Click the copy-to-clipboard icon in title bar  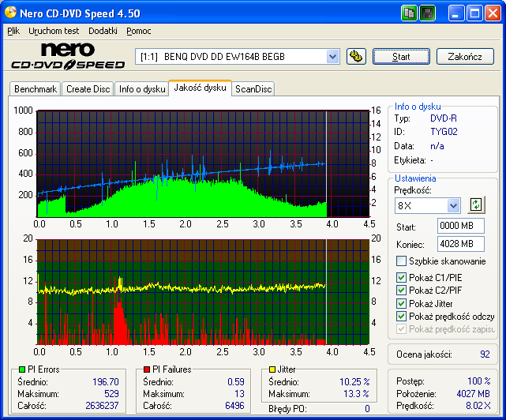(409, 13)
